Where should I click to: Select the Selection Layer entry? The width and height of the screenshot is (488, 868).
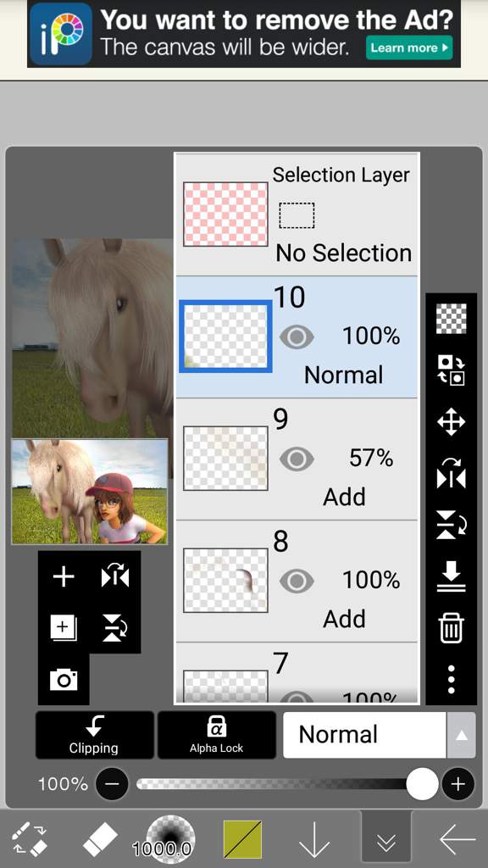point(297,214)
